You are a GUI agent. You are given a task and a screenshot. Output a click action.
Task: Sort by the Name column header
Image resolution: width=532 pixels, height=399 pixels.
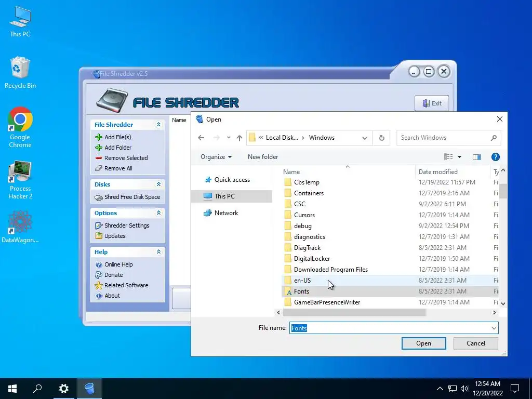348,171
